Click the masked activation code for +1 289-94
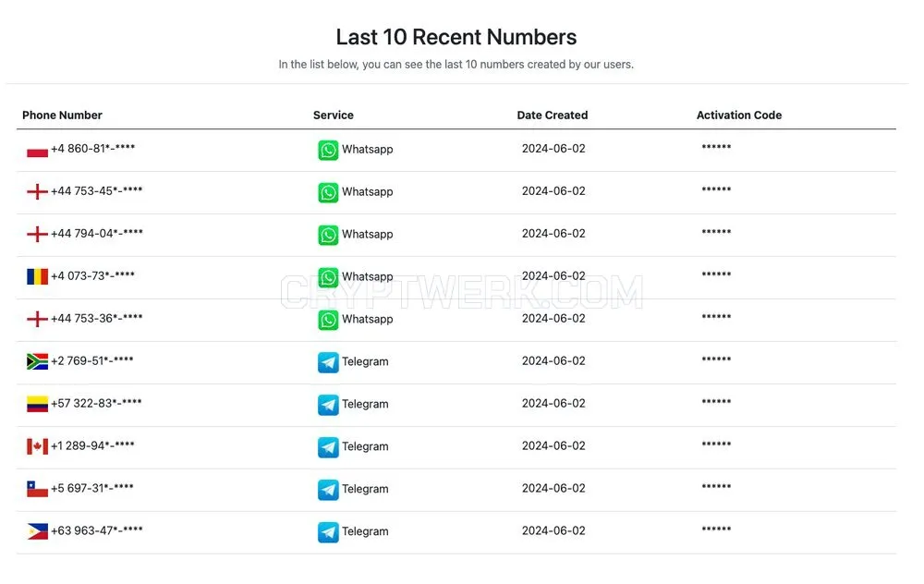The width and height of the screenshot is (924, 584). pyautogui.click(x=716, y=444)
